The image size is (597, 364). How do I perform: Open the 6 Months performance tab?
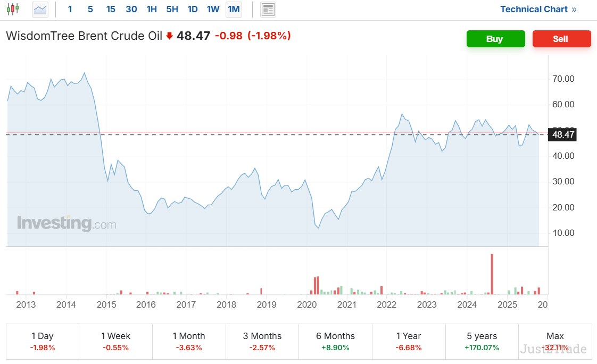(x=335, y=341)
